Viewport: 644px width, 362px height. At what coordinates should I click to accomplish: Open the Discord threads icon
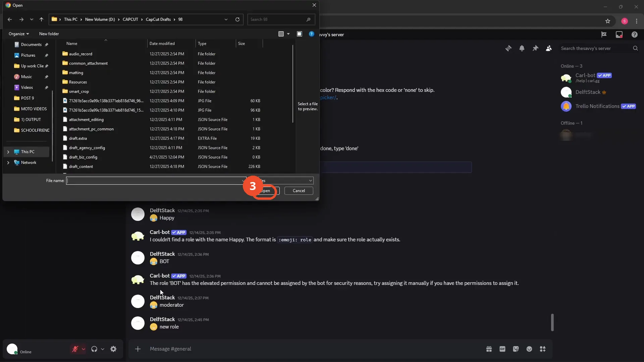tap(508, 48)
